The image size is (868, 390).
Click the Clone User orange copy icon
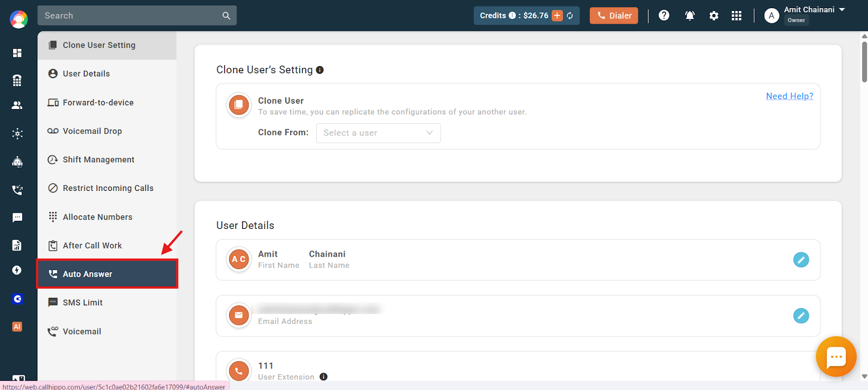(x=239, y=105)
